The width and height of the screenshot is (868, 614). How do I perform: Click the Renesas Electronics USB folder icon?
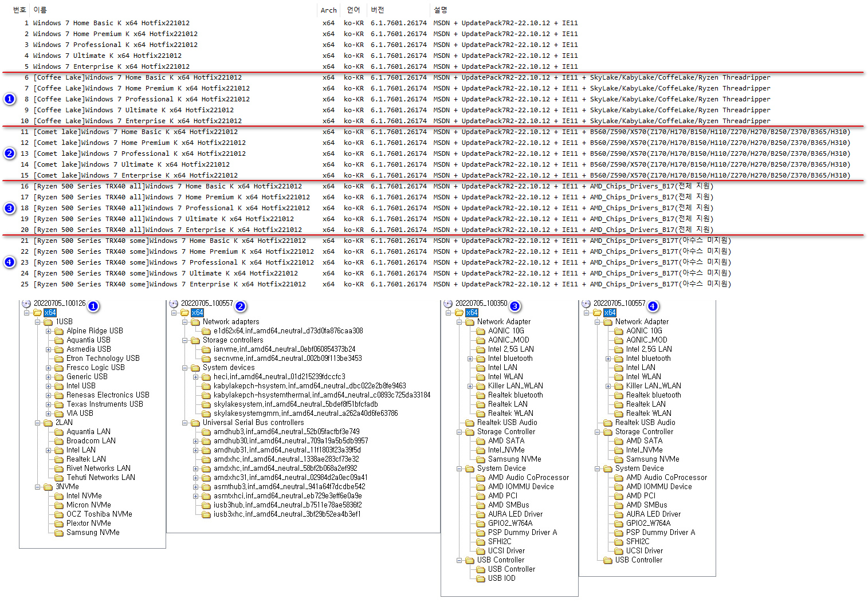tap(59, 395)
